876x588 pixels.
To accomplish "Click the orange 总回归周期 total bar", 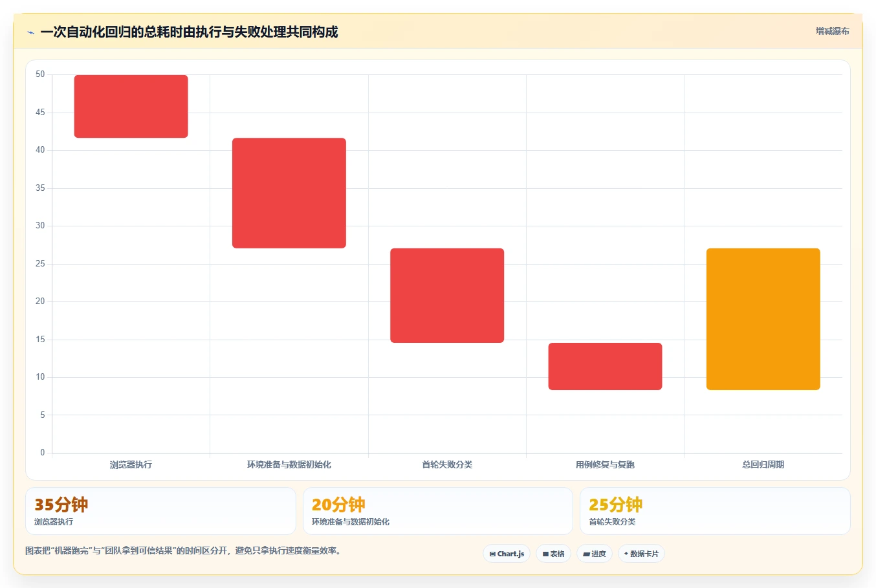I will [763, 319].
